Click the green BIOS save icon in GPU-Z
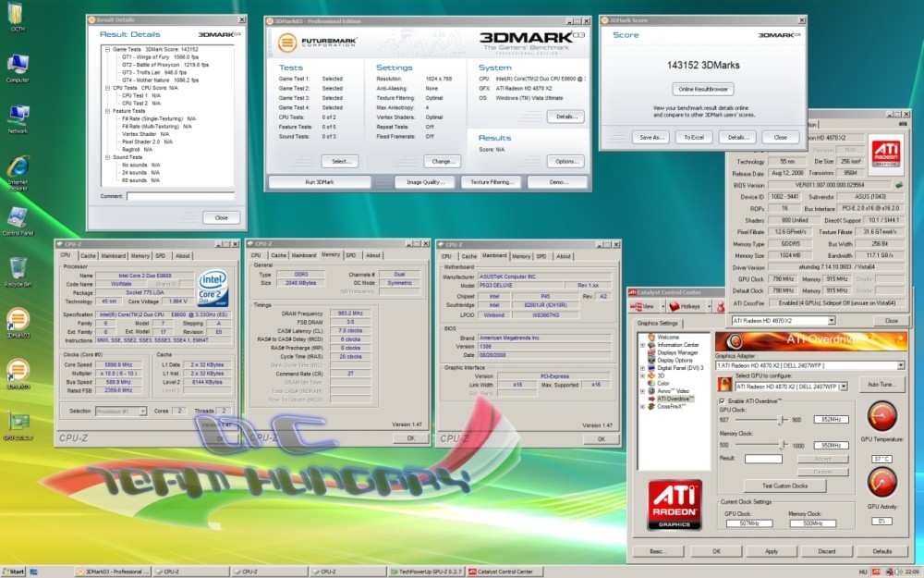 tap(899, 185)
